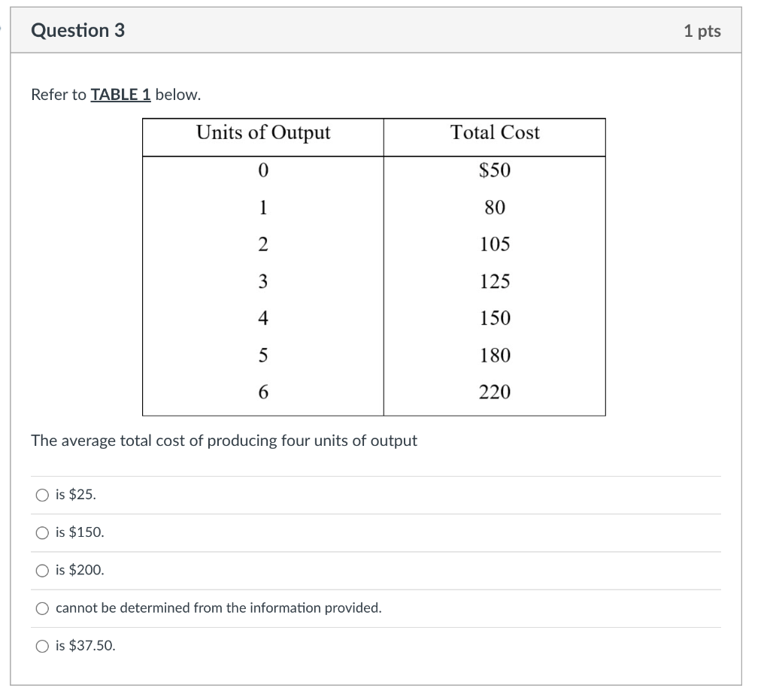Select the answer "is $37.50."

(43, 645)
